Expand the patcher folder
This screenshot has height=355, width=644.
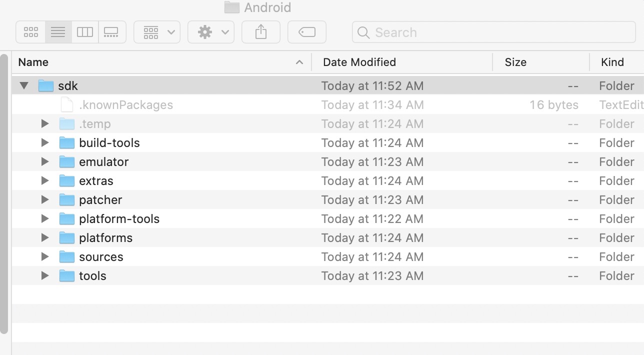(45, 199)
